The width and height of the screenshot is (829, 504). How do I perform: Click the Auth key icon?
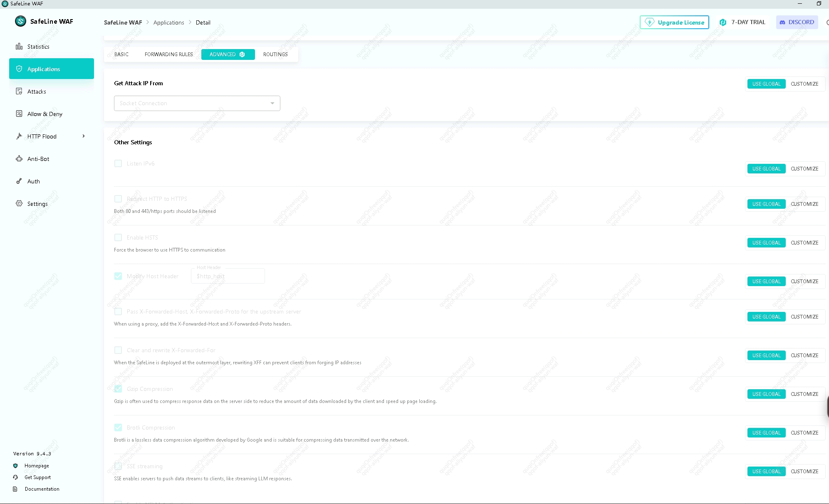[19, 181]
